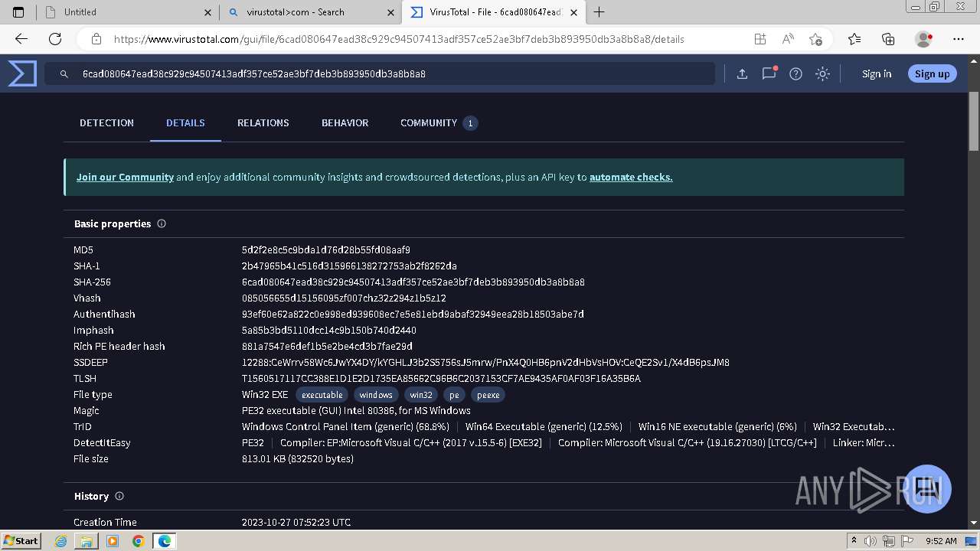Viewport: 980px width, 551px height.
Task: Open Internet Explorer from taskbar
Action: [61, 541]
